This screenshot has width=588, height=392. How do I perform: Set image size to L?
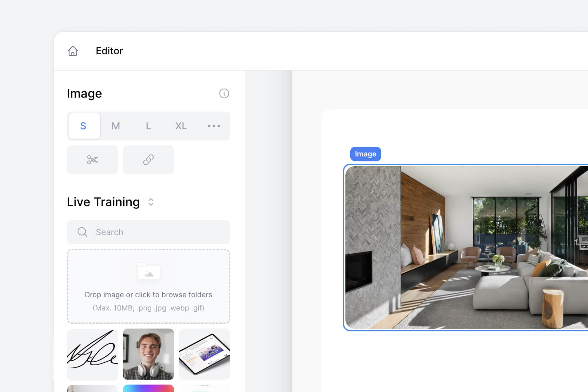click(x=148, y=126)
